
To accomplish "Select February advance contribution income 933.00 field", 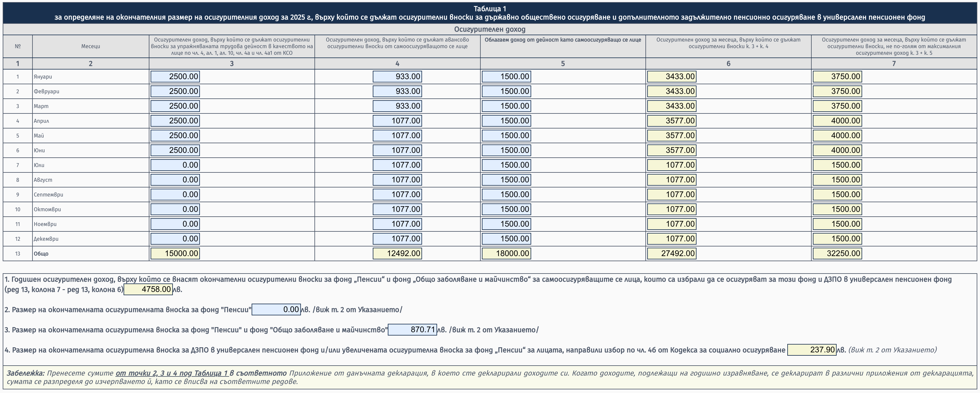I will pyautogui.click(x=397, y=91).
